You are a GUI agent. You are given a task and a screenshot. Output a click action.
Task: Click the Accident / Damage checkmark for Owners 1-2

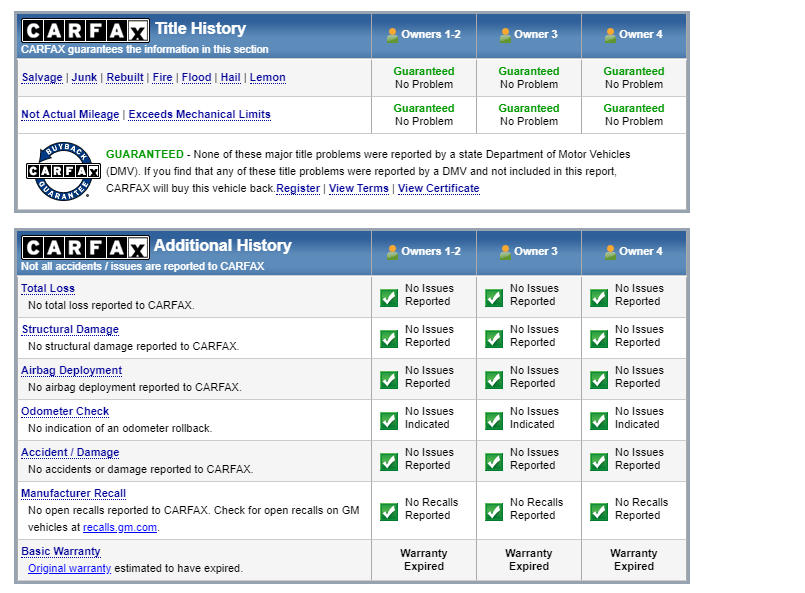click(x=389, y=462)
